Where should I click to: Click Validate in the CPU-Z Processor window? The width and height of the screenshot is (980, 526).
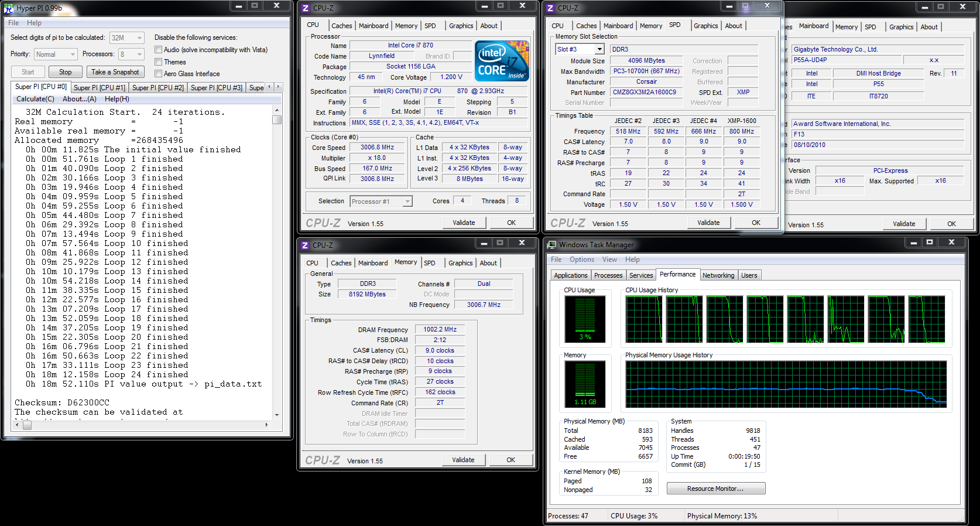pyautogui.click(x=464, y=223)
